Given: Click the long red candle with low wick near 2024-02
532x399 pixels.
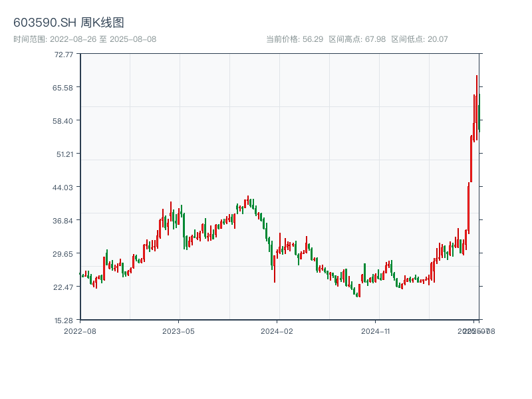Looking at the screenshot, I should (275, 269).
